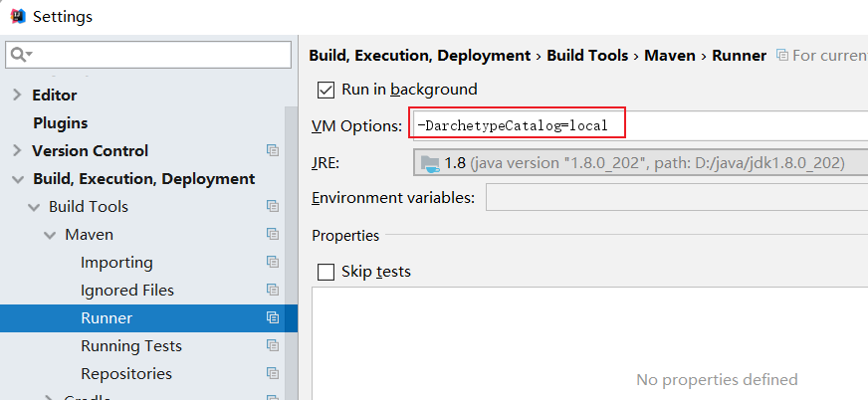868x400 pixels.
Task: Click in the settings search field
Action: [x=148, y=55]
